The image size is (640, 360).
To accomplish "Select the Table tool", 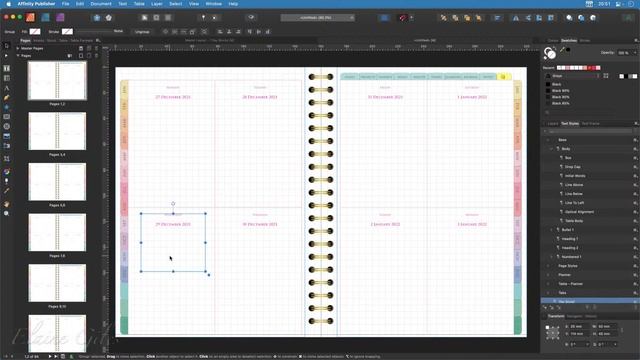I will 7,78.
